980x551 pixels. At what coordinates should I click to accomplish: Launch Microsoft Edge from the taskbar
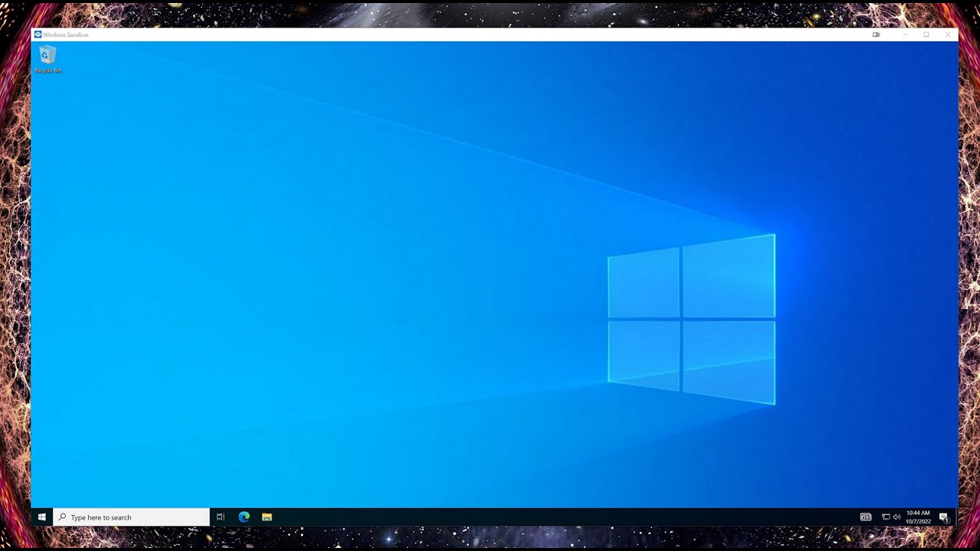click(244, 517)
